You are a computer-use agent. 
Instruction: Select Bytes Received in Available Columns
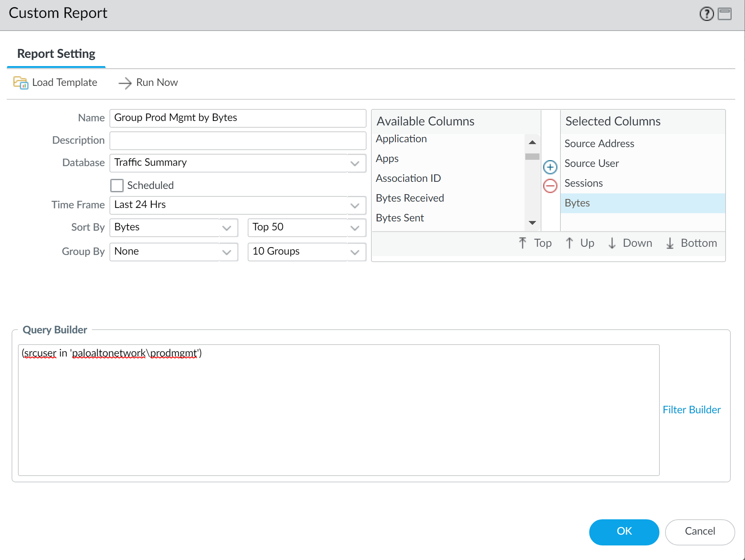[x=410, y=198]
